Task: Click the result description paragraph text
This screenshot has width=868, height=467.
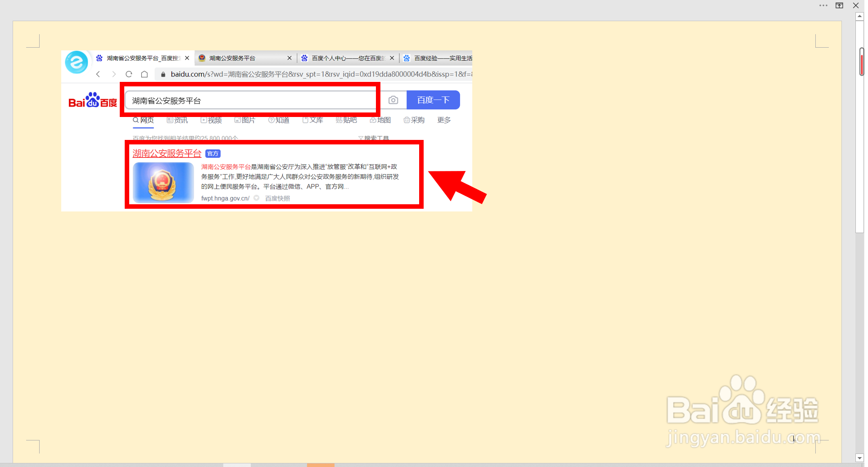Action: (x=300, y=177)
